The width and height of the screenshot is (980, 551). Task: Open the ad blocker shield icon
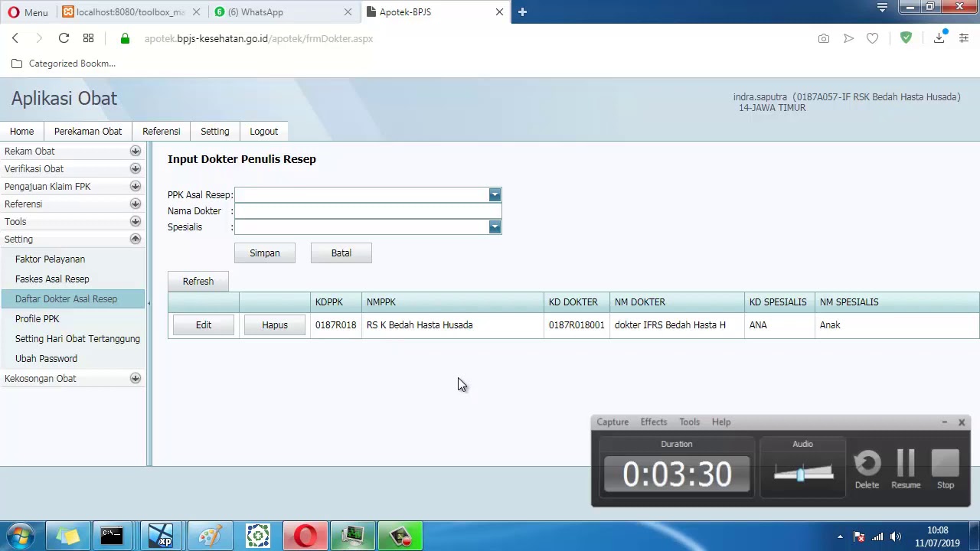[906, 37]
